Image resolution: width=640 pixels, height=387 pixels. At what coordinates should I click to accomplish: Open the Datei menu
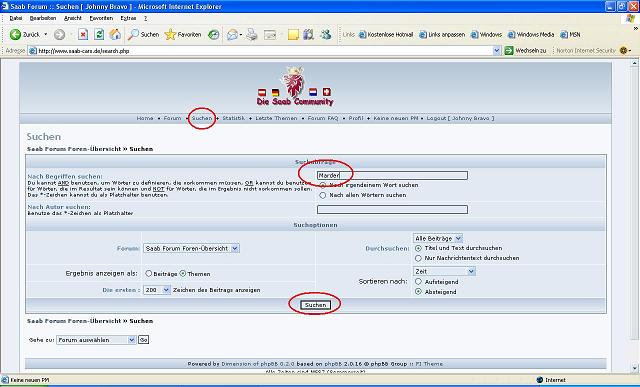[16, 18]
